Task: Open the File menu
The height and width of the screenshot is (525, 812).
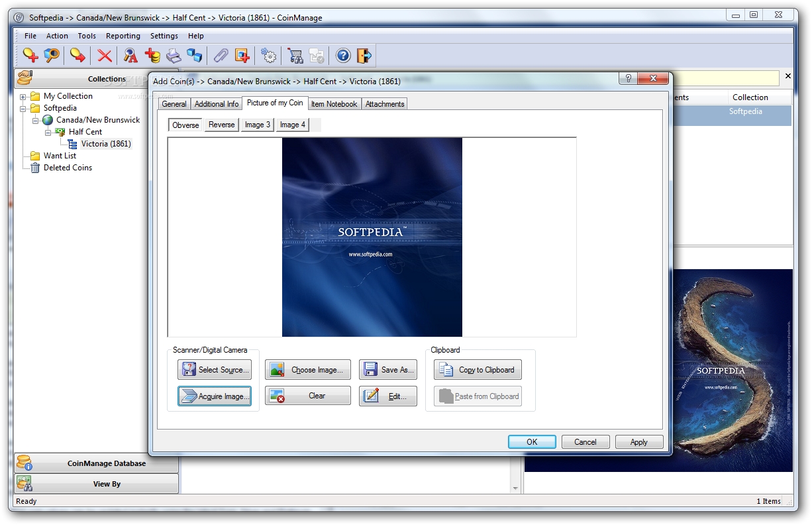Action: point(30,36)
